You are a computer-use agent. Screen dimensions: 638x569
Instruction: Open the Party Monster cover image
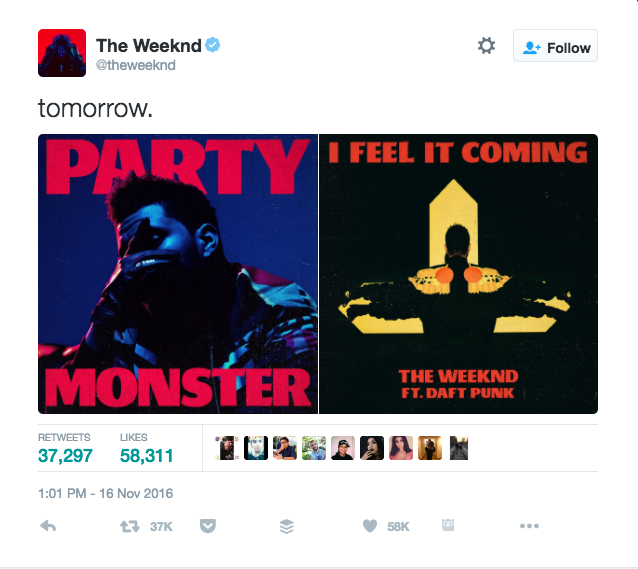[x=178, y=274]
